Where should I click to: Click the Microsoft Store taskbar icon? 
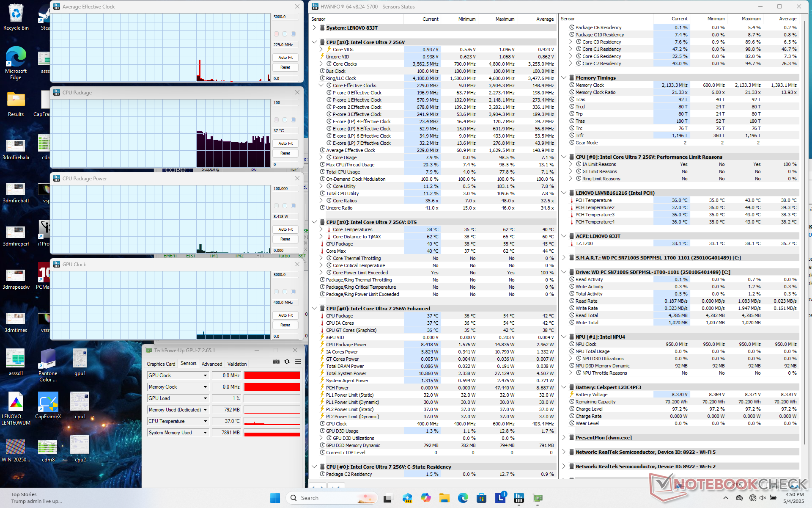tap(481, 498)
